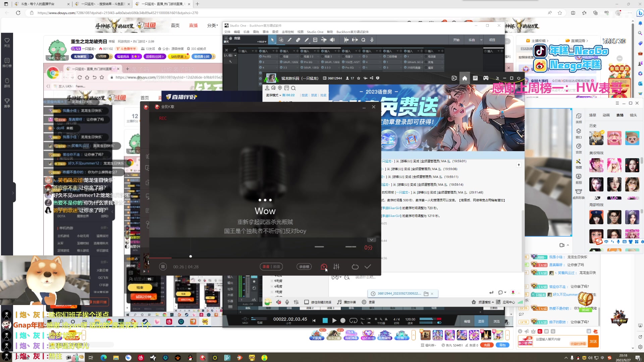
Task: Open 美颜 beauty panel in the live companion
Action: [579, 118]
